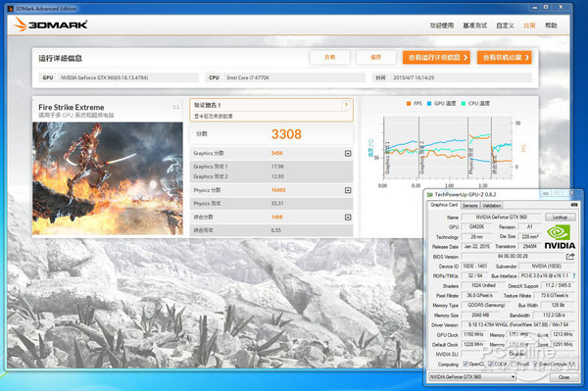Click the orange 查看联机结果 button
588x391 pixels.
(505, 58)
